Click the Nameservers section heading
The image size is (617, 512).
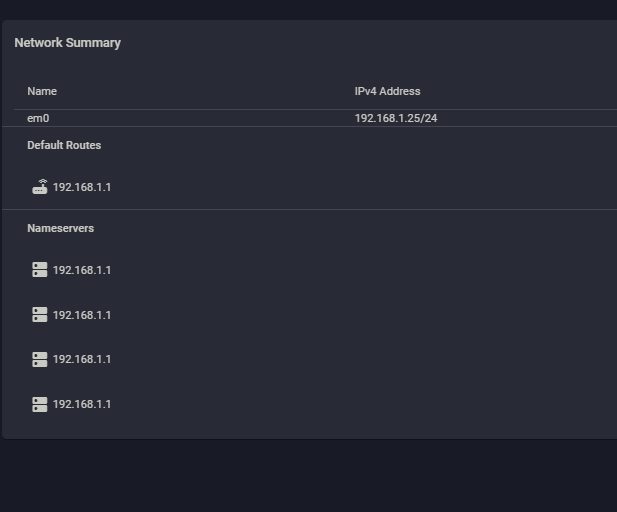click(x=61, y=228)
